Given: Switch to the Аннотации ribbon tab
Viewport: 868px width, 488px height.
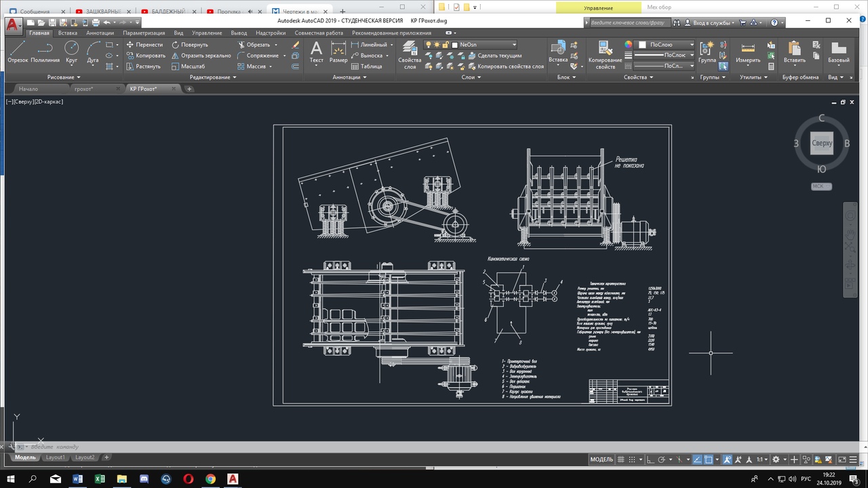Looking at the screenshot, I should [x=100, y=33].
